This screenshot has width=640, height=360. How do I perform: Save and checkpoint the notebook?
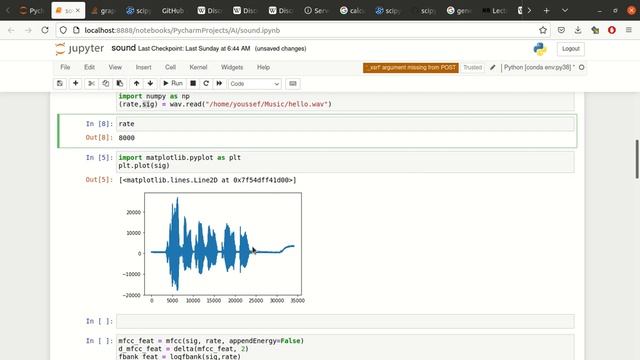(x=60, y=84)
